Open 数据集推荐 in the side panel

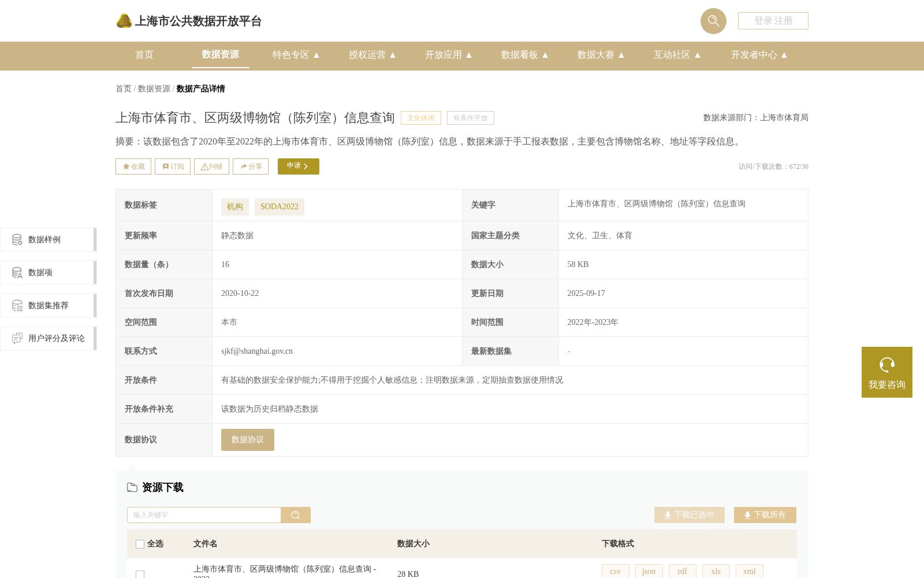48,305
